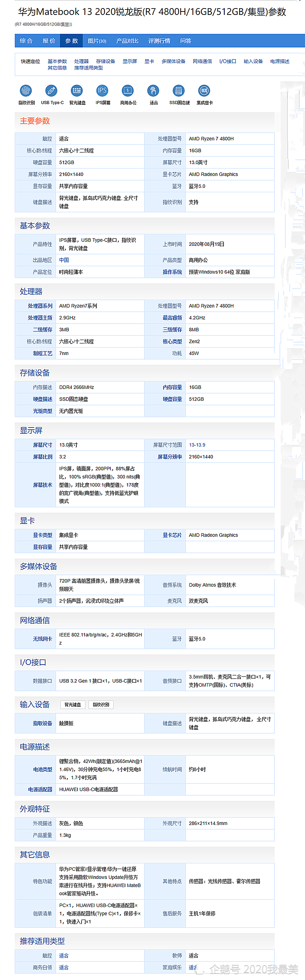Jump to 处理器 quick link

tap(81, 61)
